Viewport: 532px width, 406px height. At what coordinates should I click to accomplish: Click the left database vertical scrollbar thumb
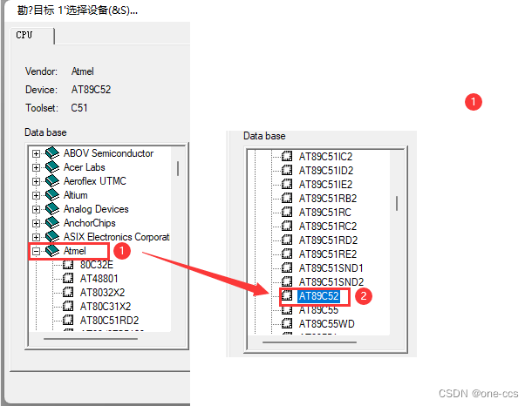coord(178,168)
